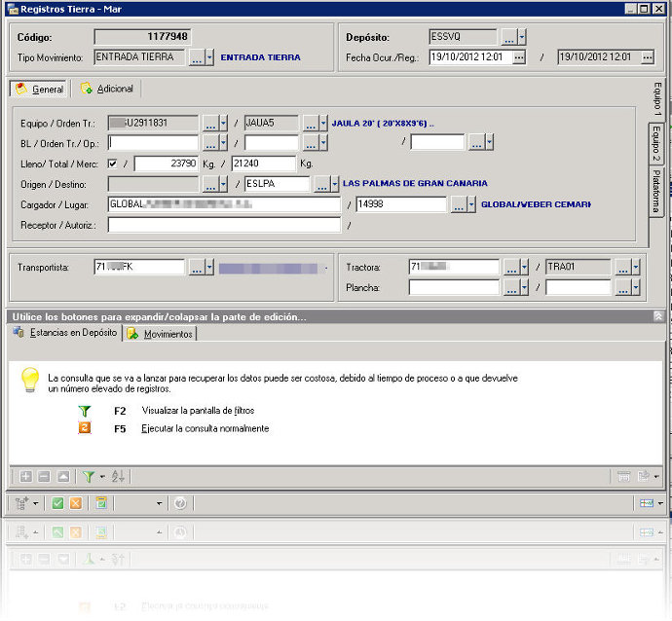This screenshot has width=672, height=621.
Task: Open Transportista lookup ellipsis button
Action: [x=197, y=268]
